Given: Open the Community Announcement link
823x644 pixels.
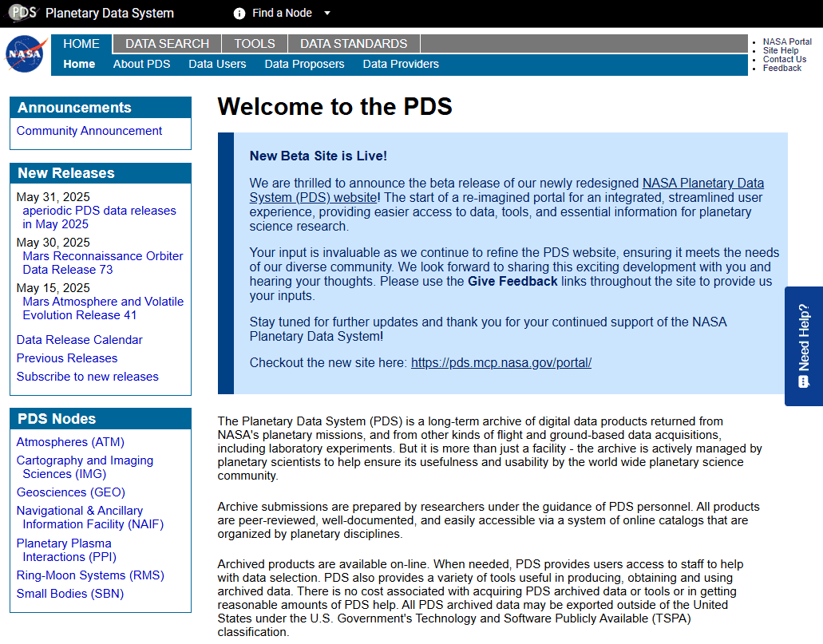Looking at the screenshot, I should pos(89,131).
